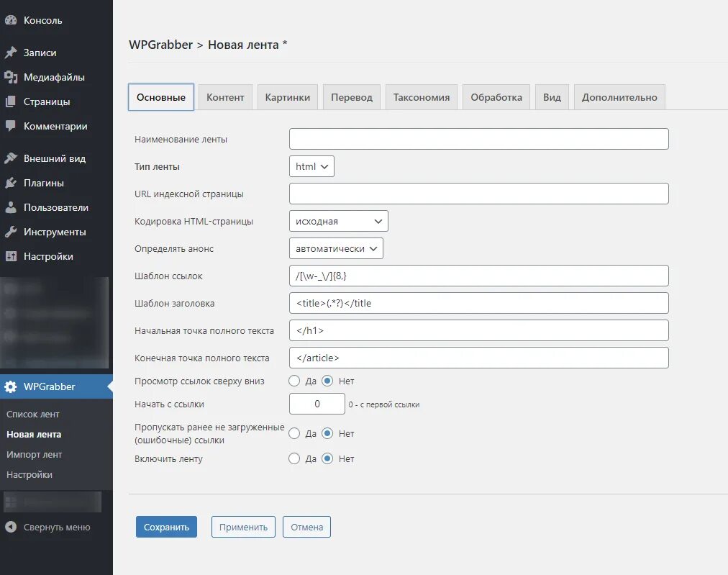Screen dimensions: 728x575
Task: Click the Медиафайлы media icon
Action: [11, 77]
